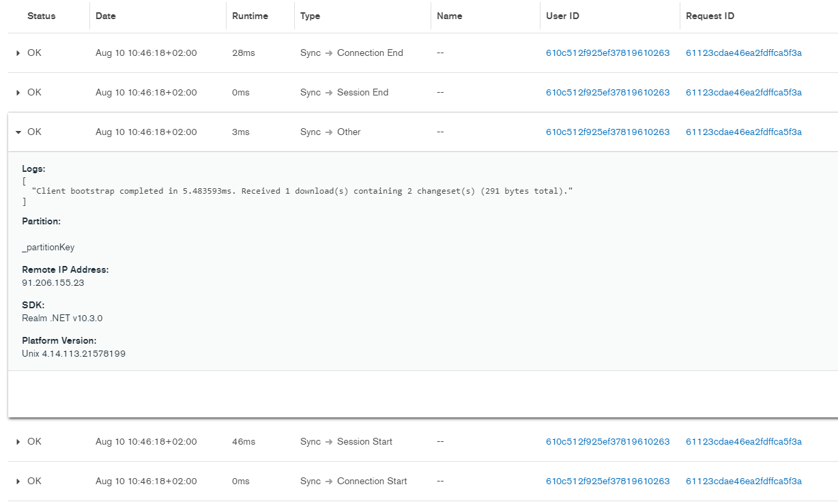Viewport: 838px width, 504px height.
Task: Expand the Connection End log row
Action: pyautogui.click(x=18, y=53)
